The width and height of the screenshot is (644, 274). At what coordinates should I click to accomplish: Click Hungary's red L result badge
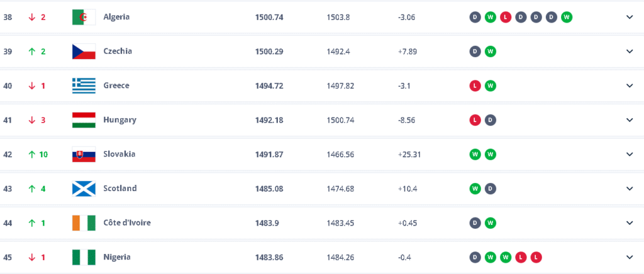(x=475, y=120)
